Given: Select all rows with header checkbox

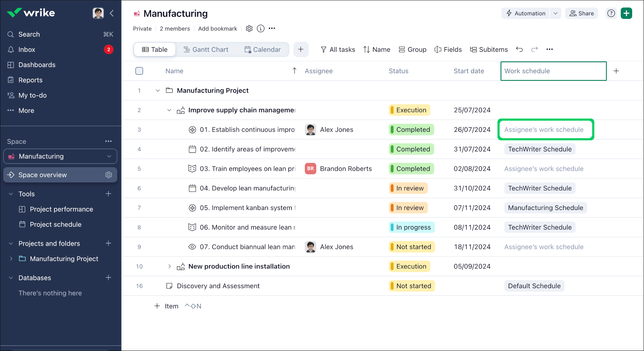Looking at the screenshot, I should coord(139,71).
